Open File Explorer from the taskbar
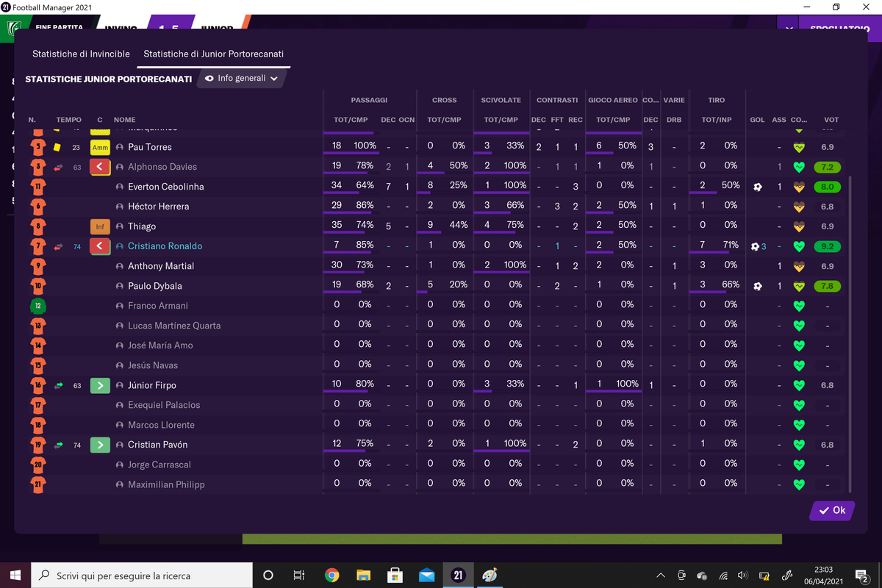 [363, 576]
